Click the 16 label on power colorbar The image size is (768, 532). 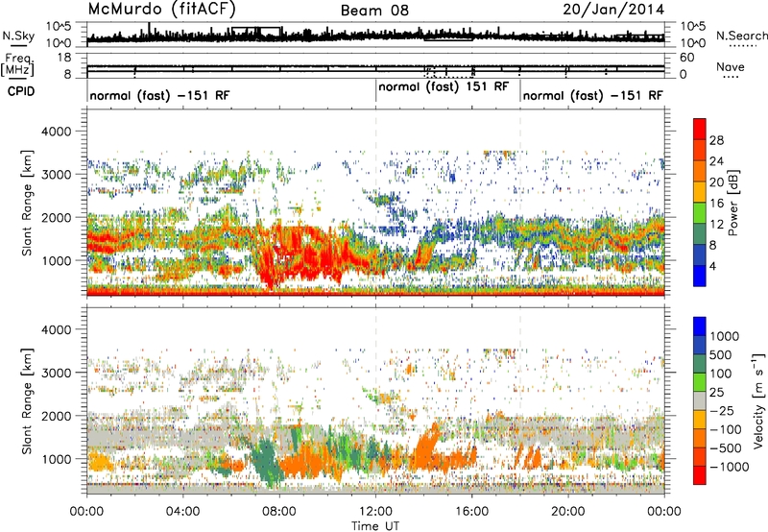[x=716, y=204]
